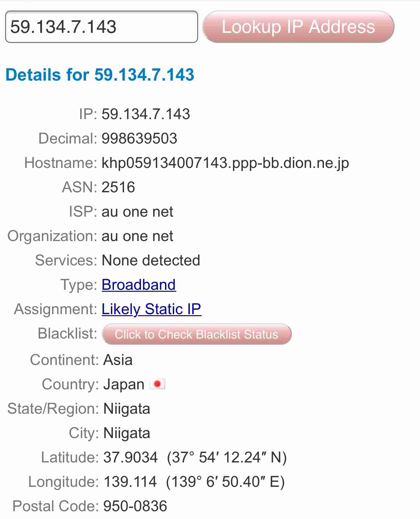Screen dimensions: 420x519
Task: Open the Likely Static IP link
Action: click(151, 309)
